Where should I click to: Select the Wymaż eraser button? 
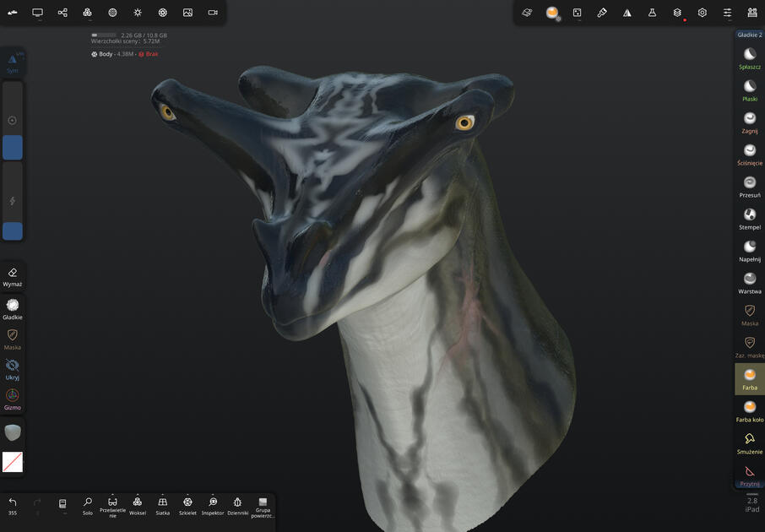13,277
